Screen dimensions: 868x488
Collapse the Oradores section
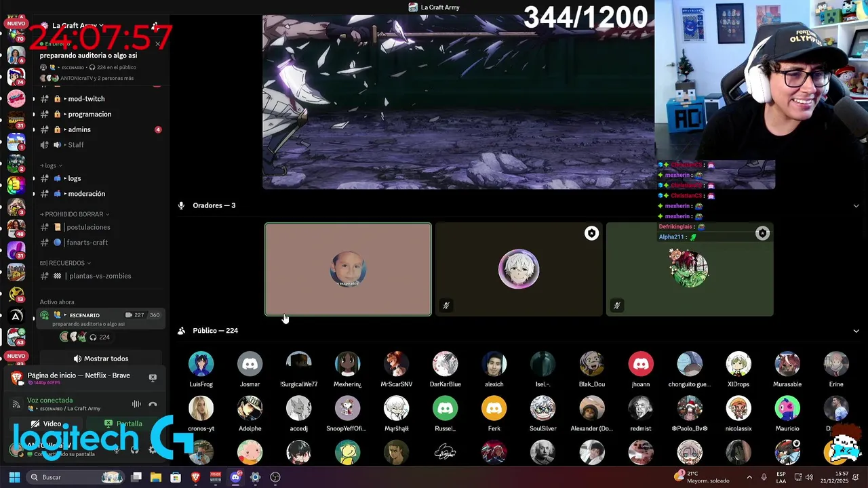(x=856, y=205)
